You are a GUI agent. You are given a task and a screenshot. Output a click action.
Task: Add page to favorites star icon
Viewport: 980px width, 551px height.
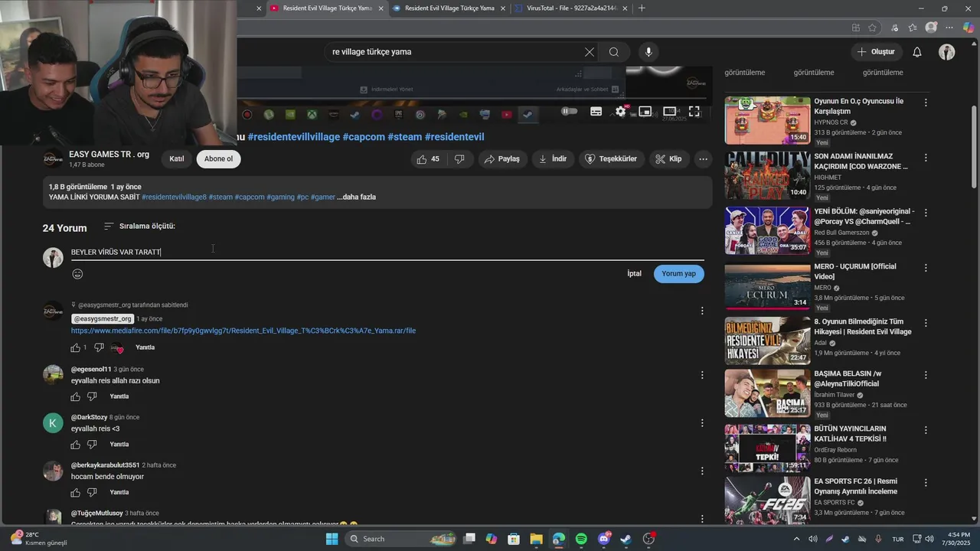872,28
